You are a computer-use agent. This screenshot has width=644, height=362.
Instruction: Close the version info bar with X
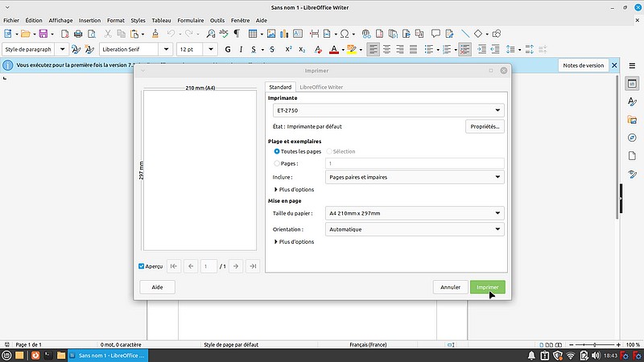[614, 66]
